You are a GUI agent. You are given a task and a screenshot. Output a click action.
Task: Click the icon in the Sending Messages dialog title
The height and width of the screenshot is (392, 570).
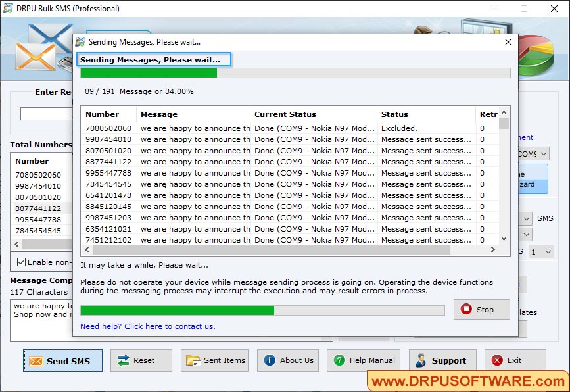(x=80, y=42)
